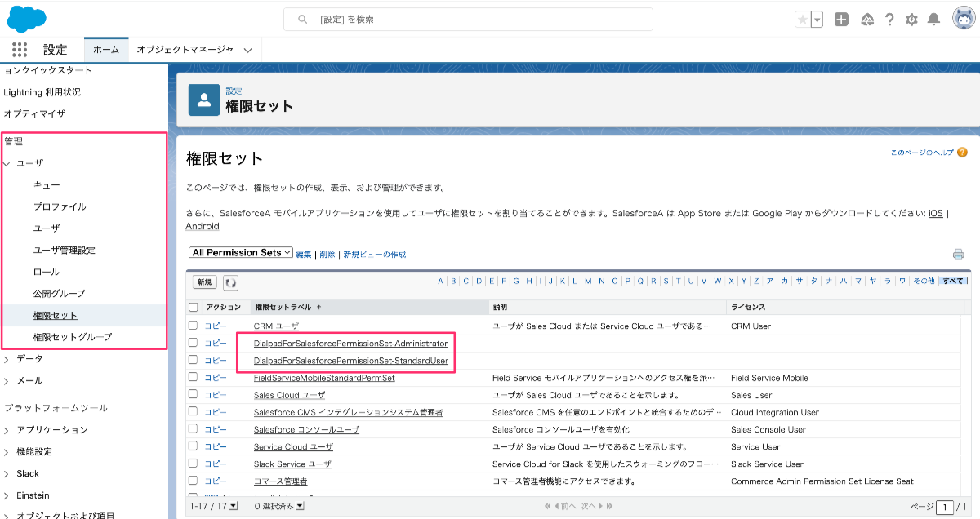Screen dimensions: 980x519
Task: Click the orange help circle icon
Action: tap(962, 153)
